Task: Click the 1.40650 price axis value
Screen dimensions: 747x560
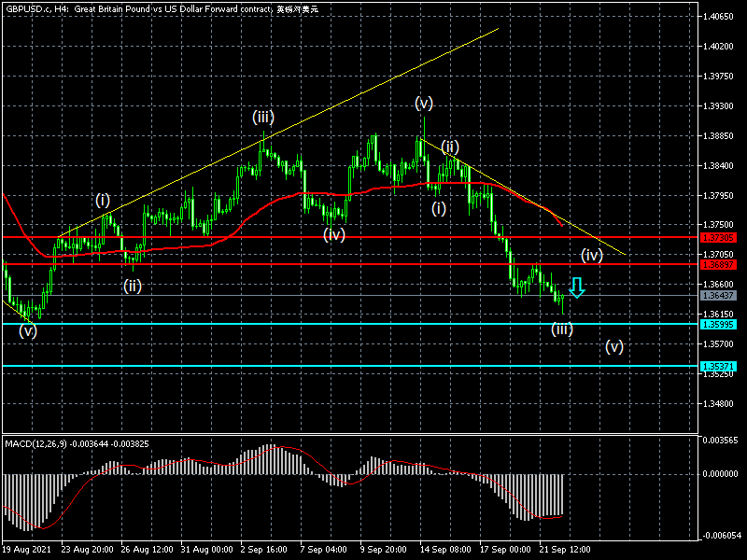Action: pos(718,17)
